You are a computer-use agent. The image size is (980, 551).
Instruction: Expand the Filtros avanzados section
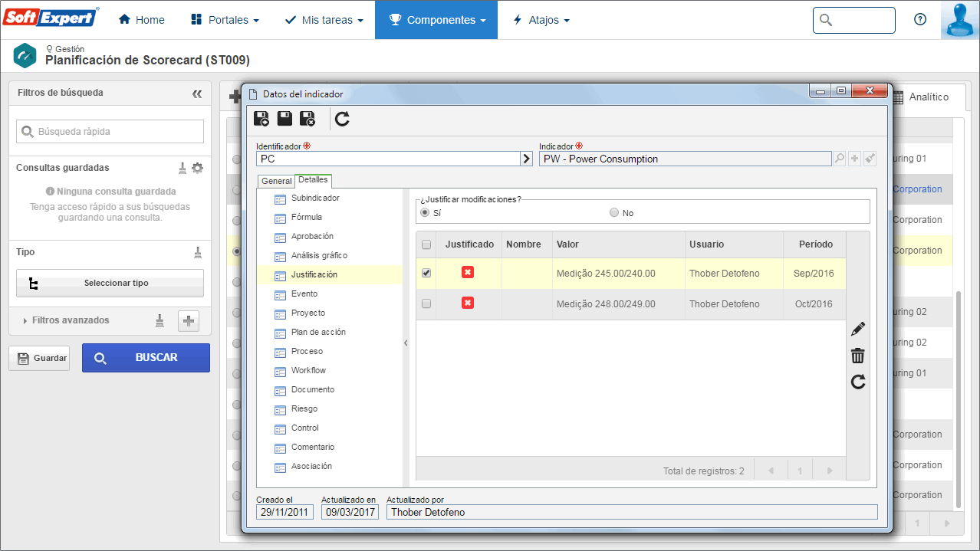pyautogui.click(x=71, y=320)
